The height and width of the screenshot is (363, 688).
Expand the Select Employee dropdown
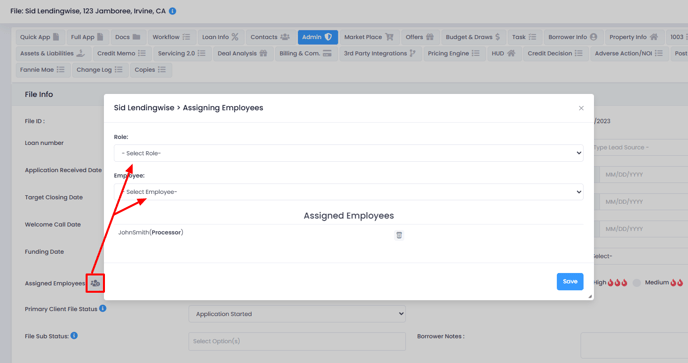pyautogui.click(x=348, y=192)
